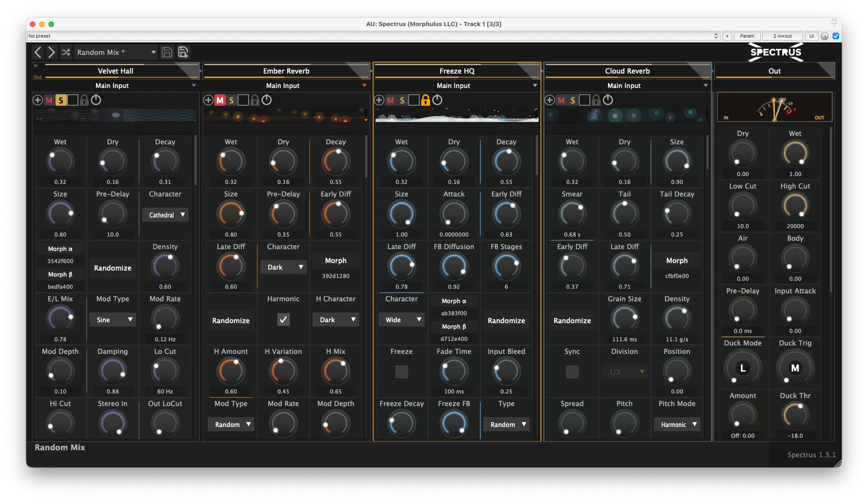Unmute the Ember Reverb module
The width and height of the screenshot is (868, 502).
(220, 100)
